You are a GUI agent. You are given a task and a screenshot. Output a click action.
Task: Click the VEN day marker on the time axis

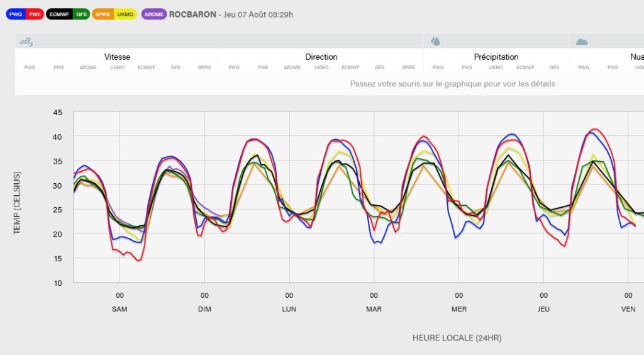tap(628, 309)
